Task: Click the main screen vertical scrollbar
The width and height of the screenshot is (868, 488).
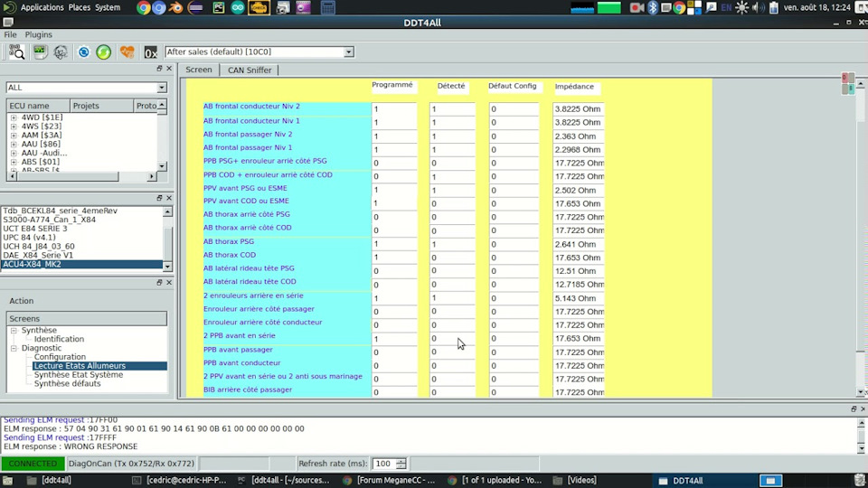Action: [x=860, y=238]
